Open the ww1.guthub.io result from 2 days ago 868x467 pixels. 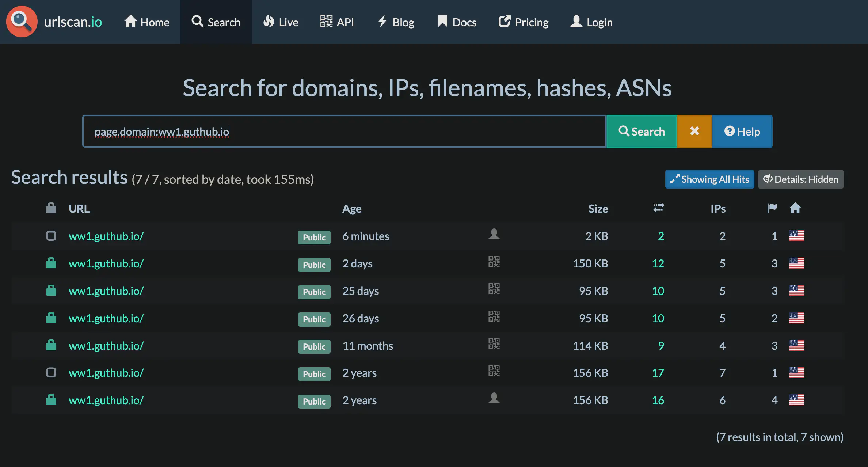click(106, 263)
